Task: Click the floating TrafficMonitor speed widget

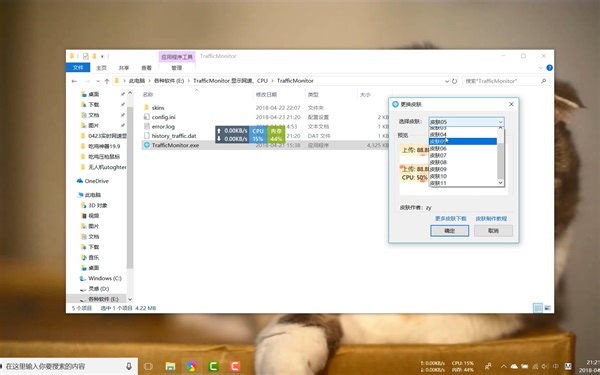Action: tap(250, 135)
